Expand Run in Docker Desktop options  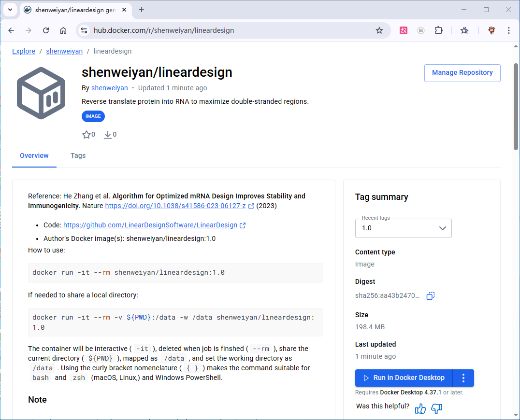(x=463, y=378)
